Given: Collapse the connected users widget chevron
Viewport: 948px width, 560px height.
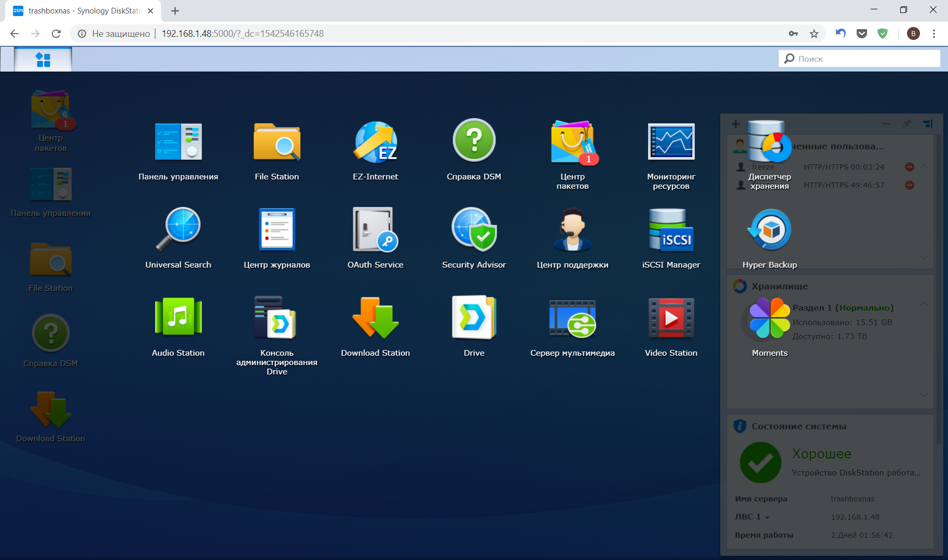Looking at the screenshot, I should (924, 167).
